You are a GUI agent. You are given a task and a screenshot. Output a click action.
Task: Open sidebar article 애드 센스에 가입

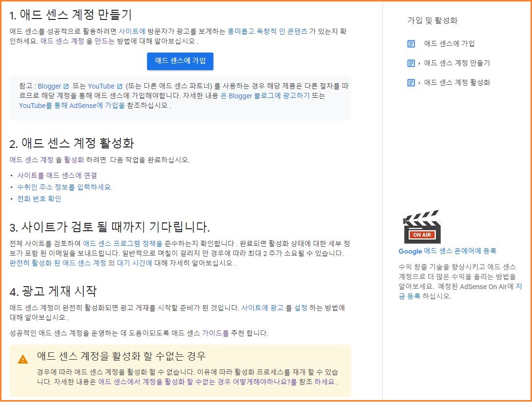(x=449, y=43)
